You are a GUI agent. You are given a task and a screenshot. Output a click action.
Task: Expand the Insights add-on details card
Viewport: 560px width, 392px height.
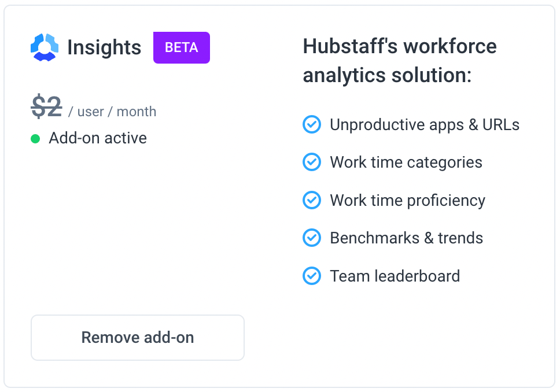click(280, 197)
